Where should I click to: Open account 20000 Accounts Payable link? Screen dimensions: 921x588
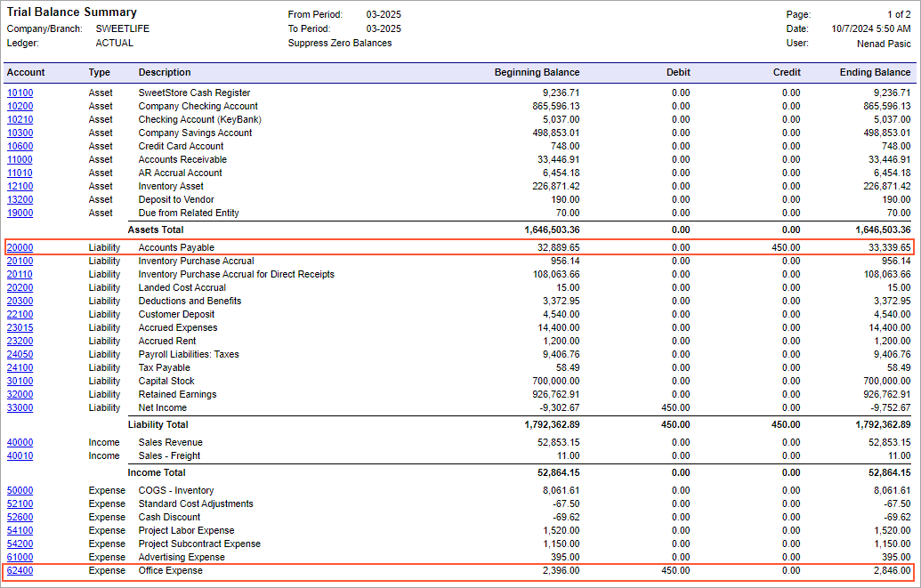tap(20, 247)
